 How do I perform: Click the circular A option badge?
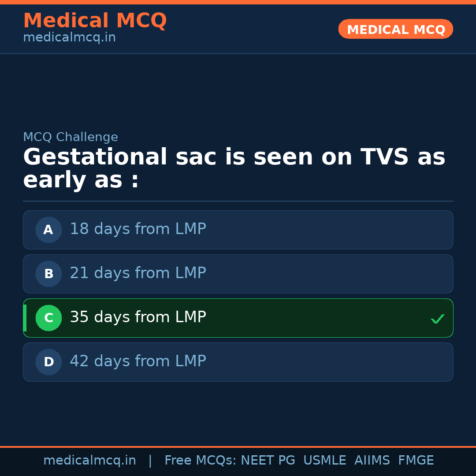pyautogui.click(x=48, y=230)
